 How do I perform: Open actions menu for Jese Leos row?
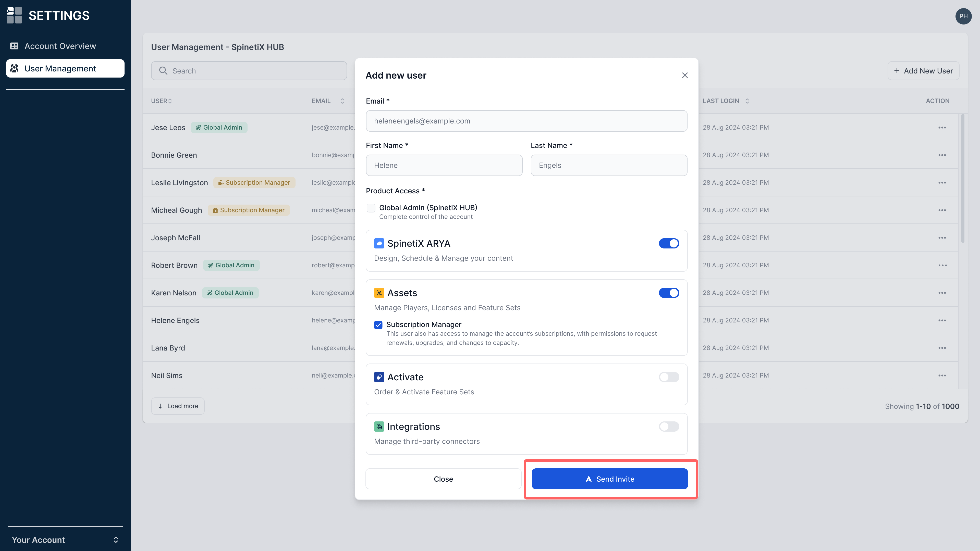tap(942, 127)
